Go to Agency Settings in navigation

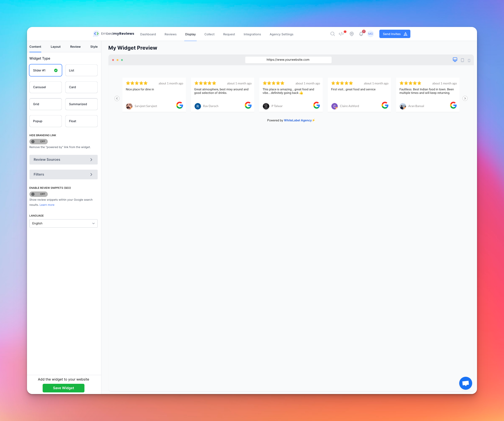pos(281,34)
